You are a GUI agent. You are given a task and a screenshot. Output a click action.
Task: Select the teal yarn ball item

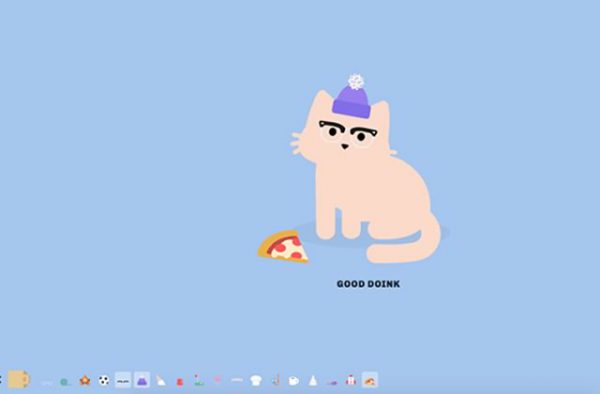coord(65,381)
